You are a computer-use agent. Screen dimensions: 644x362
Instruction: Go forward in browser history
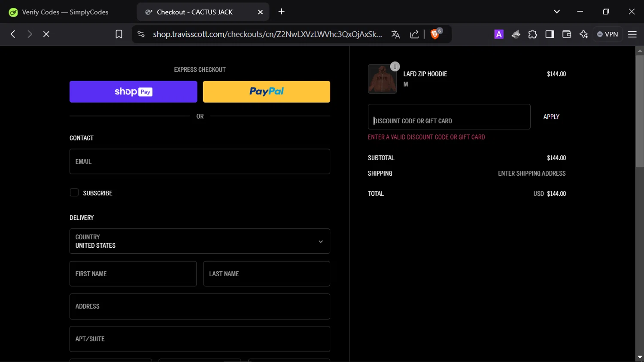(x=30, y=34)
